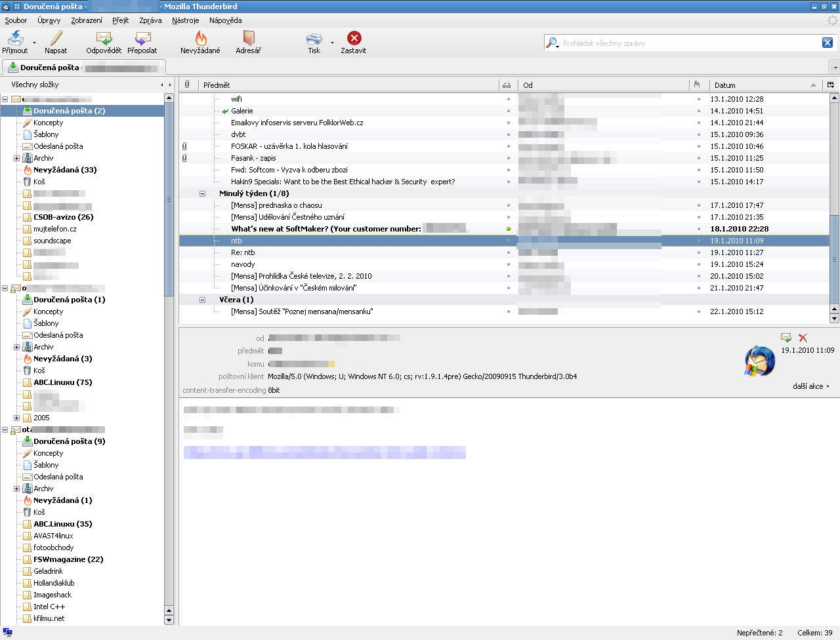Screen dimensions: 840x640
Task: Open the Imageshack folder
Action: (x=52, y=595)
